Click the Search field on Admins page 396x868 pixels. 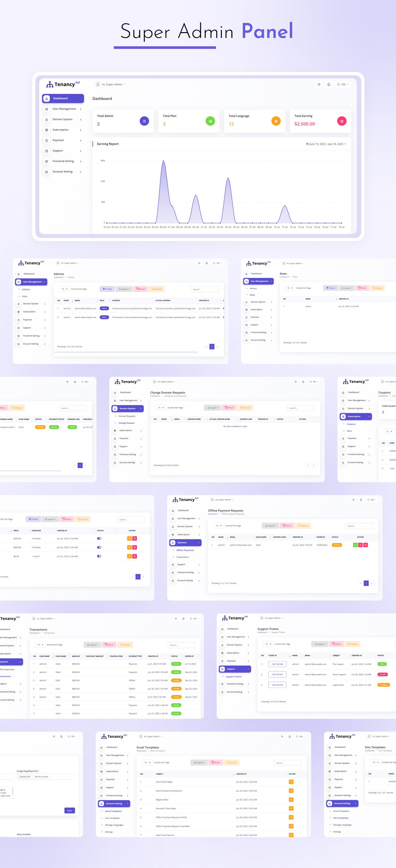pyautogui.click(x=204, y=289)
